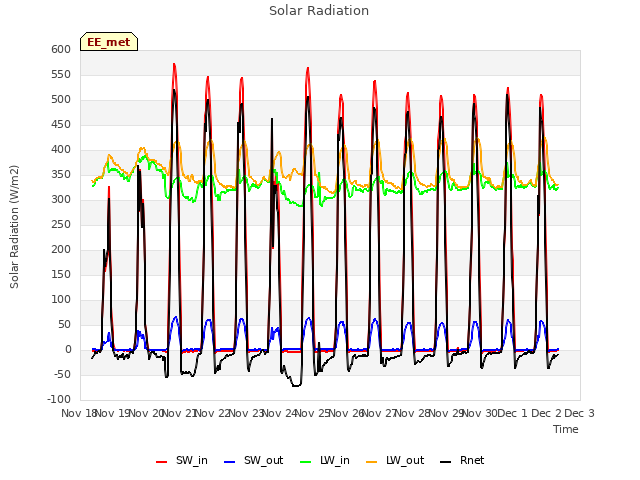Image resolution: width=640 pixels, height=480 pixels.
Task: Click the Nov 24 x-axis tick label
Action: pos(280,413)
